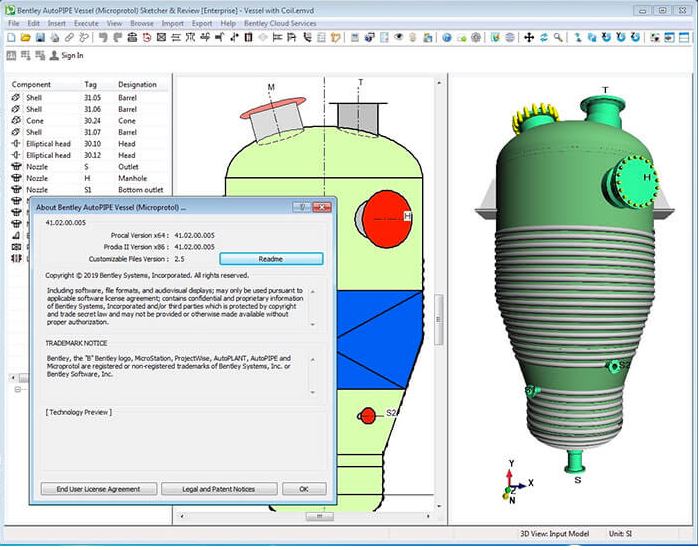
Task: Click the component list scroll-left arrow
Action: pyautogui.click(x=13, y=378)
